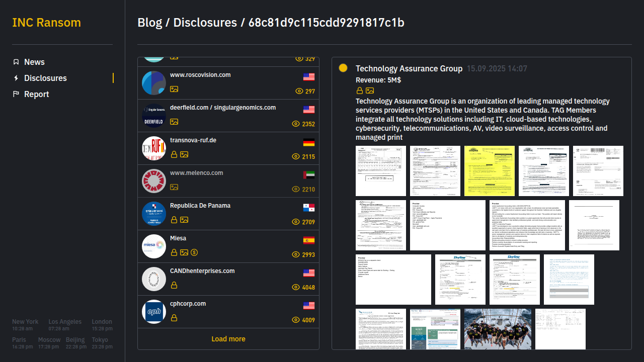Click the date 15.09.2025 14:07

point(497,69)
